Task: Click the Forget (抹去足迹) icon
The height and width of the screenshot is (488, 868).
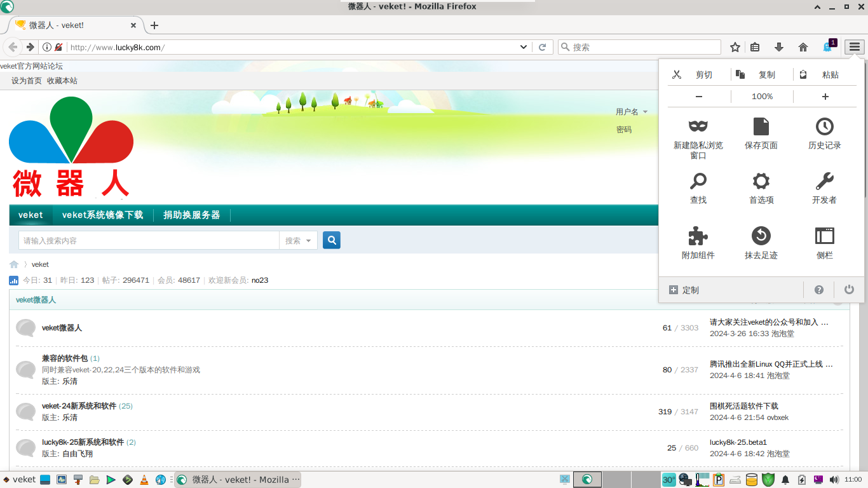Action: (x=761, y=236)
